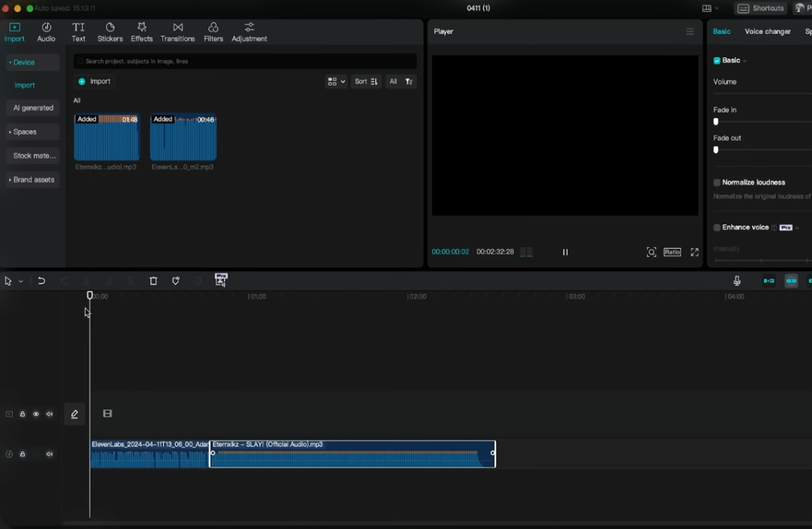812x529 pixels.
Task: Open the Text tool panel
Action: coord(78,32)
